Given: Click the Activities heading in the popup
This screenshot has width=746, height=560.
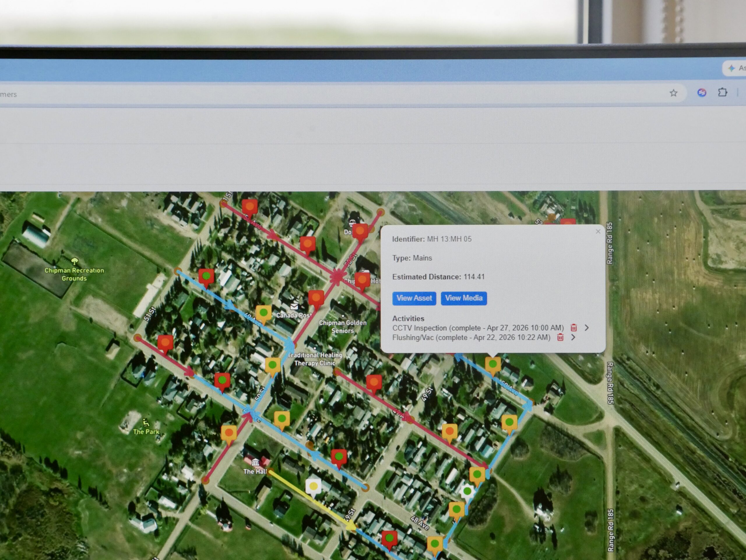Looking at the screenshot, I should [x=408, y=318].
